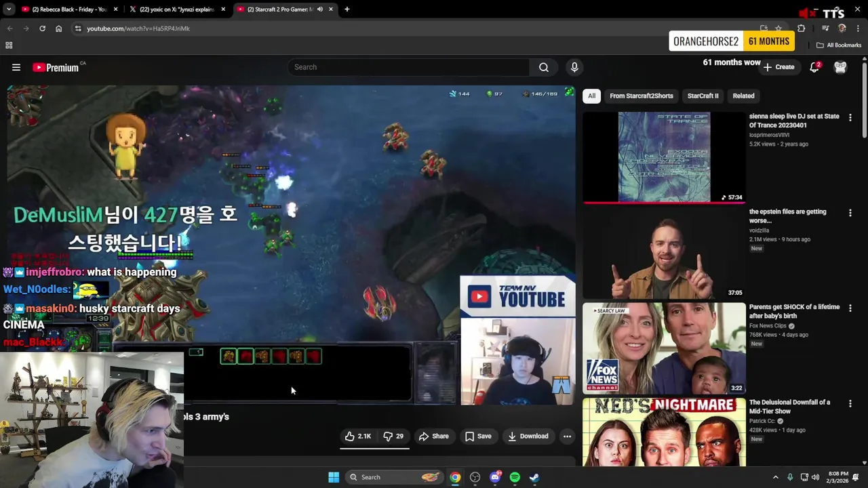Open the volume speaker tray icon
Screen dimensions: 868x488
[x=815, y=477]
